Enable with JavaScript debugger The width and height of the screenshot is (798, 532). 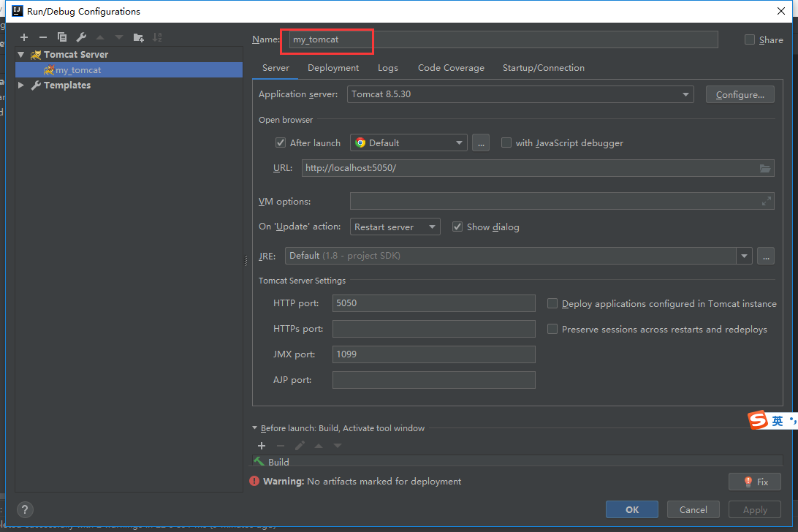(x=506, y=143)
